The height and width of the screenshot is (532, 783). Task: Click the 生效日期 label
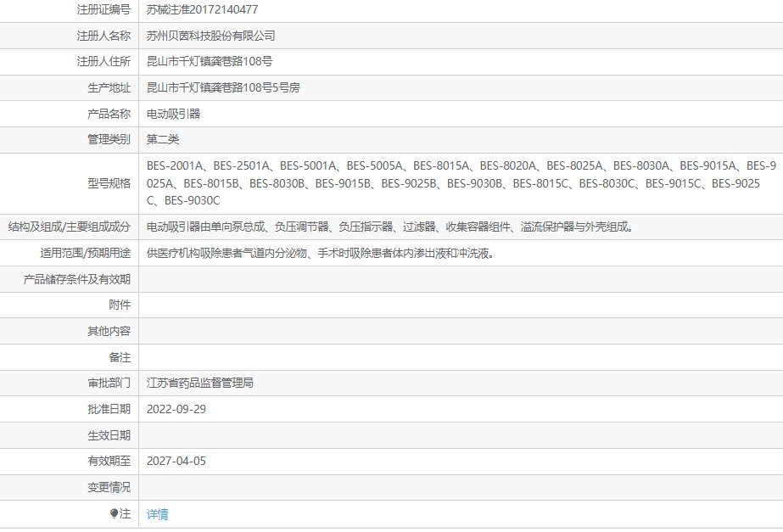point(109,435)
